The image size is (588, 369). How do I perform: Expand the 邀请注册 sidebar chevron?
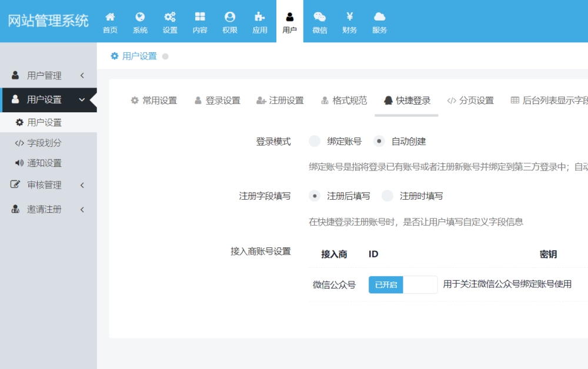(82, 209)
